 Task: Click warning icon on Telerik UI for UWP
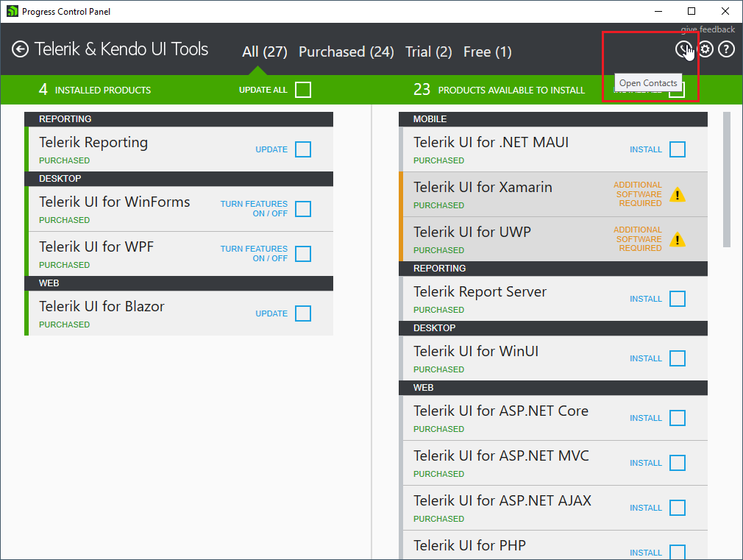(x=677, y=239)
